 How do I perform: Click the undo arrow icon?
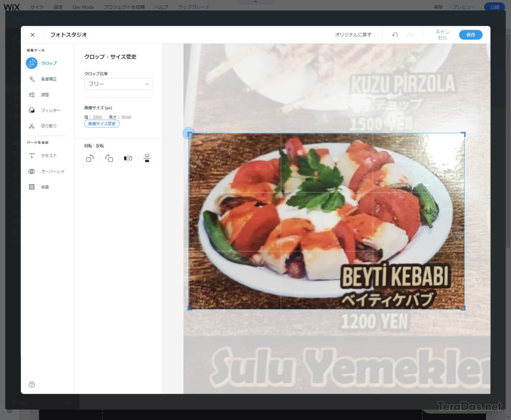point(395,35)
